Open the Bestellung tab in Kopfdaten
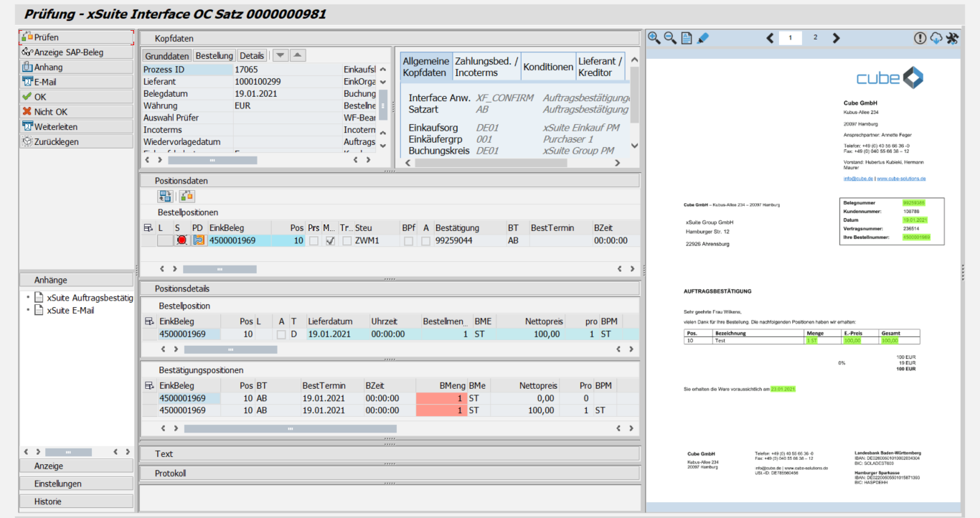The height and width of the screenshot is (518, 980). [215, 55]
